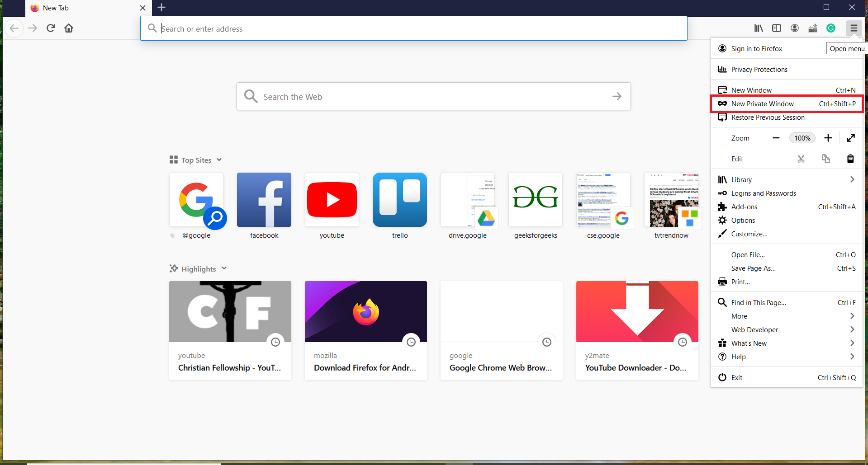Expand the What's New submenu
868x465 pixels.
[787, 343]
